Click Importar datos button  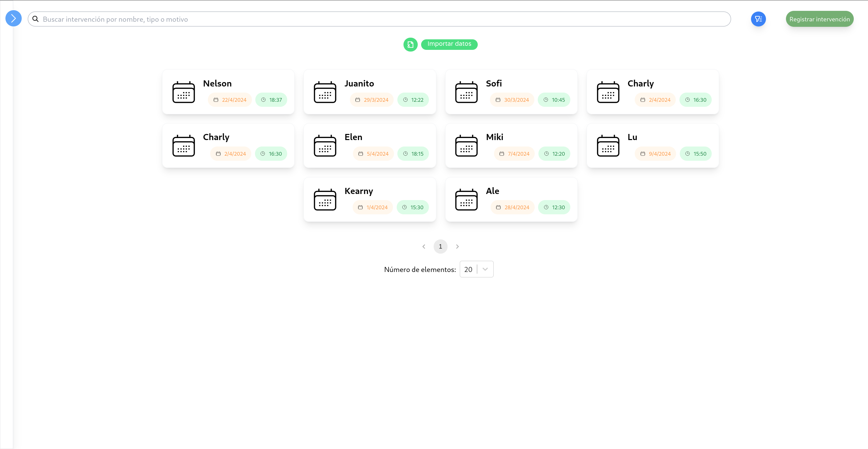pyautogui.click(x=449, y=44)
